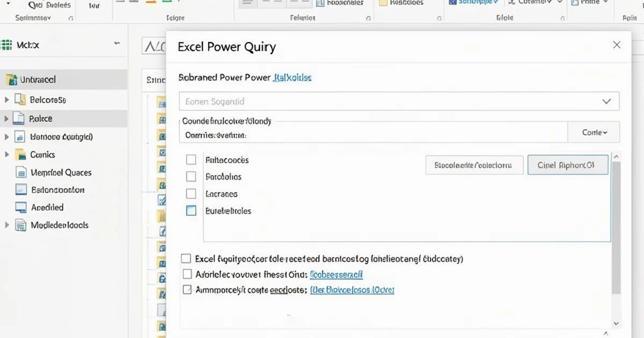
Task: Follow the blue hyperlink beside the second checkbox
Action: click(336, 275)
